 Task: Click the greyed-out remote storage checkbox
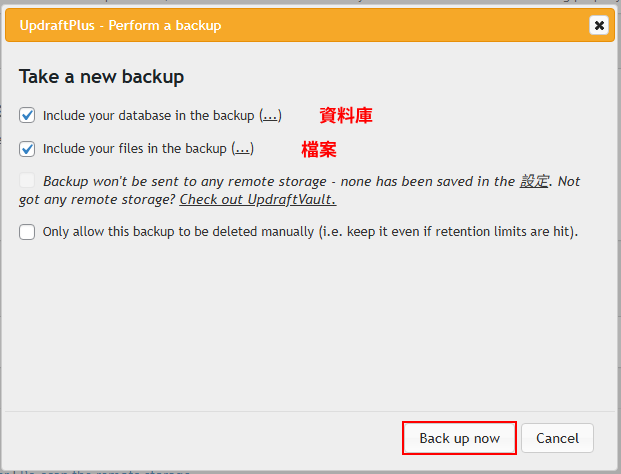click(27, 181)
